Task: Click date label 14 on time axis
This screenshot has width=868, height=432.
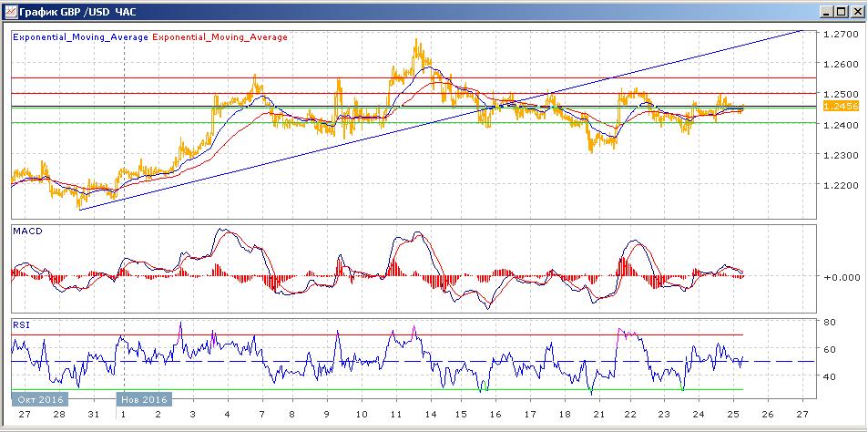Action: (x=430, y=415)
